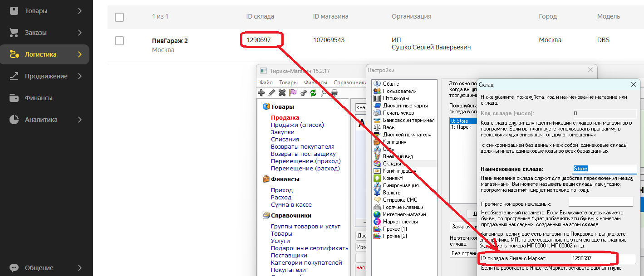Screen dimensions: 644x276
Task: Expand the Аналитика sidebar chevron
Action: click(x=80, y=120)
